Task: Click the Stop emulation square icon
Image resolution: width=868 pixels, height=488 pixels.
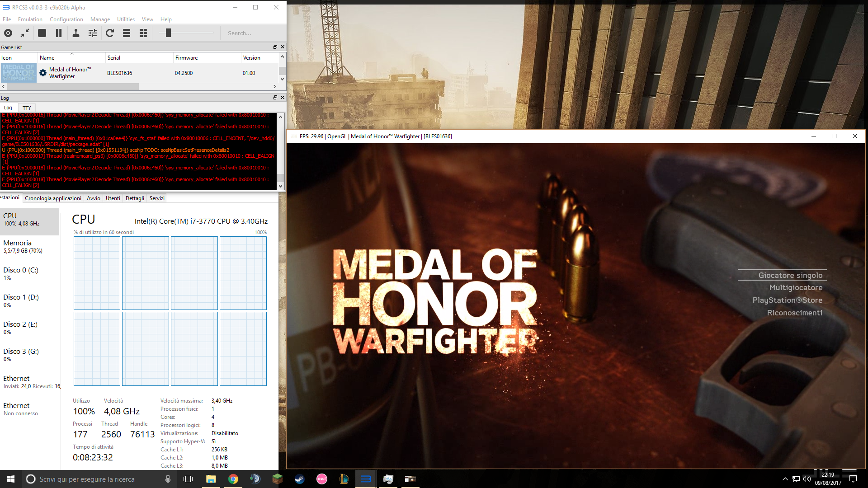Action: pos(42,33)
